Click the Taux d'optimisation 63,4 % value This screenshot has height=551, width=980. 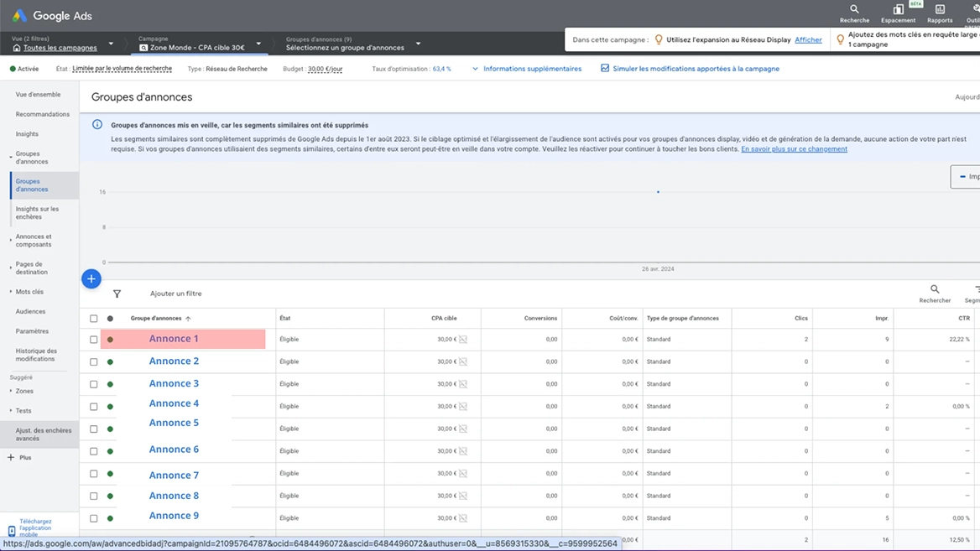pos(441,69)
